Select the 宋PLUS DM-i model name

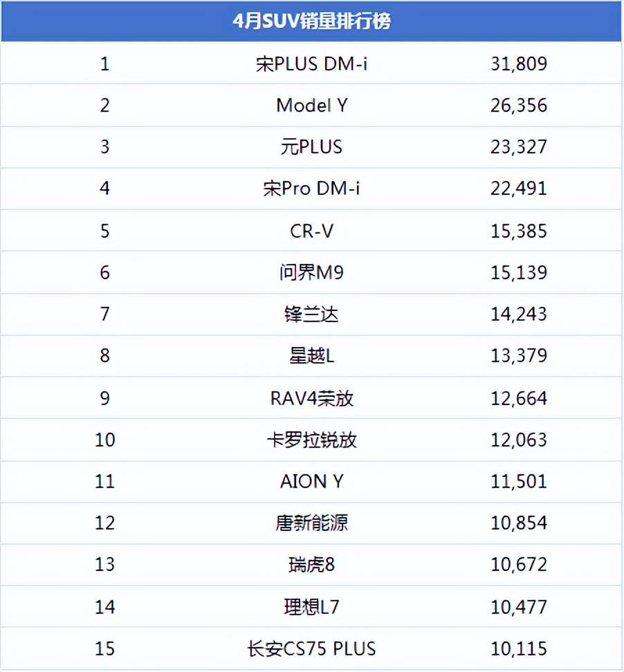tap(311, 64)
